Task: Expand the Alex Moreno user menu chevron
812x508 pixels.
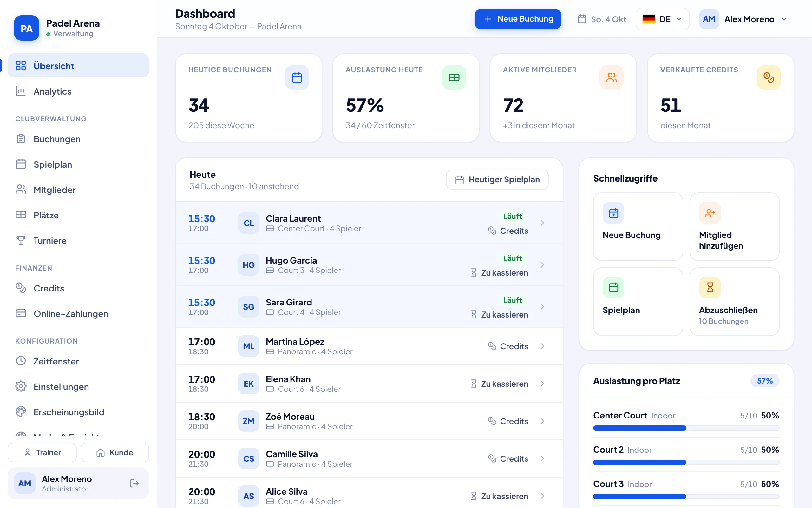Action: 784,19
